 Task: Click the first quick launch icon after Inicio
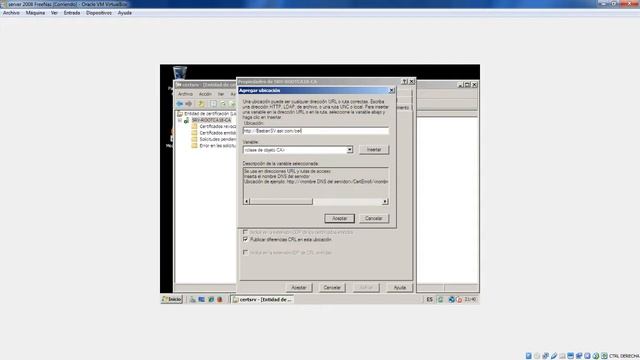coord(193,300)
